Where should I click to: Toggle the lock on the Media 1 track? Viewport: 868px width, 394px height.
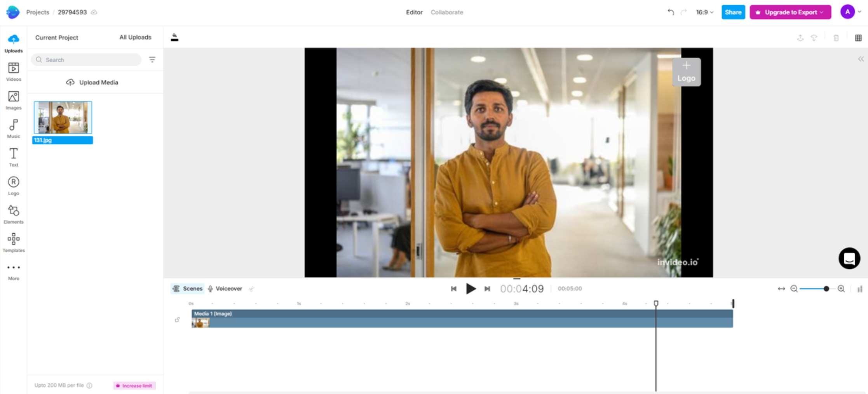(x=178, y=319)
